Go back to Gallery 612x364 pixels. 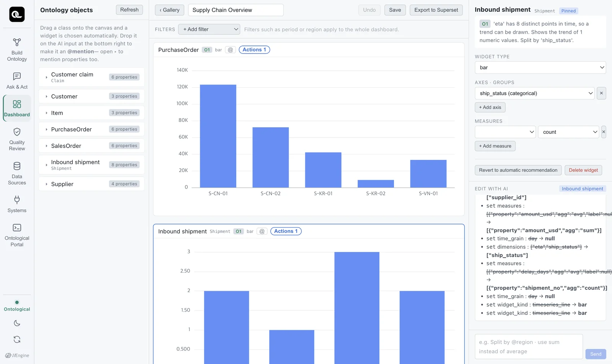point(169,10)
